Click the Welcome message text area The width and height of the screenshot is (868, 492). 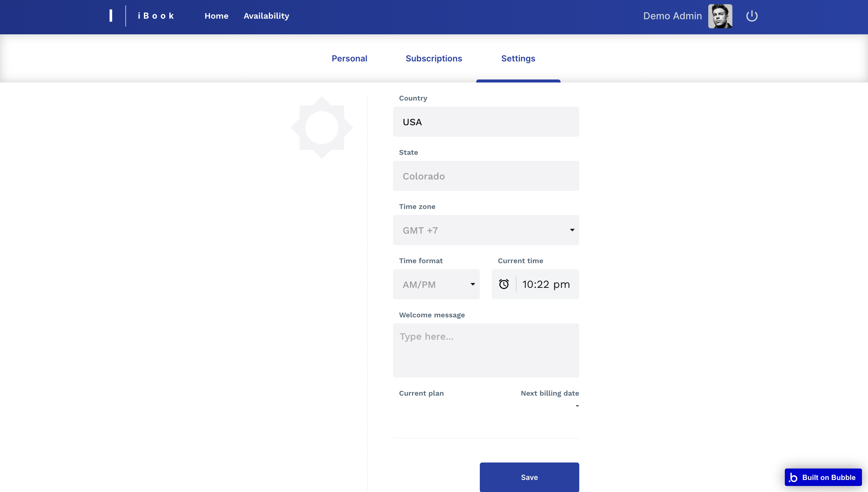coord(486,350)
